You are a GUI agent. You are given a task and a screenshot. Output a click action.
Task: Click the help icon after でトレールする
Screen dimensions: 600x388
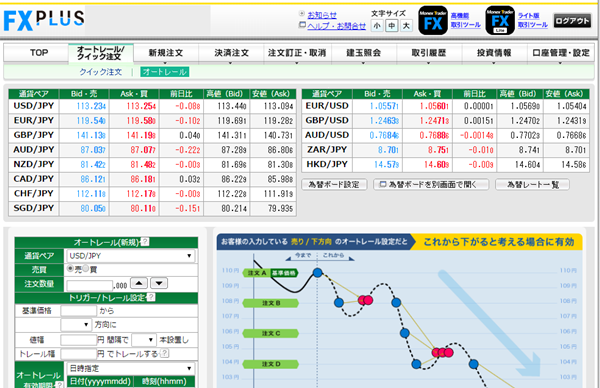tap(165, 353)
